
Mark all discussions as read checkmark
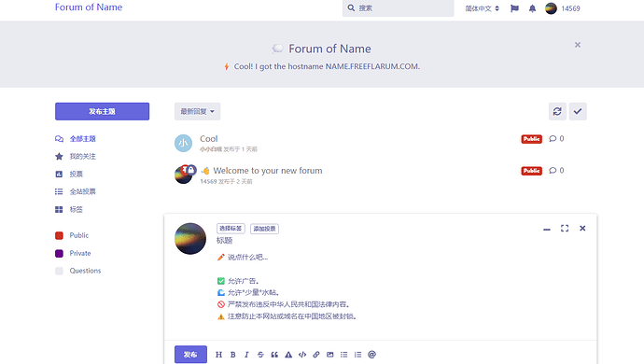(x=578, y=111)
